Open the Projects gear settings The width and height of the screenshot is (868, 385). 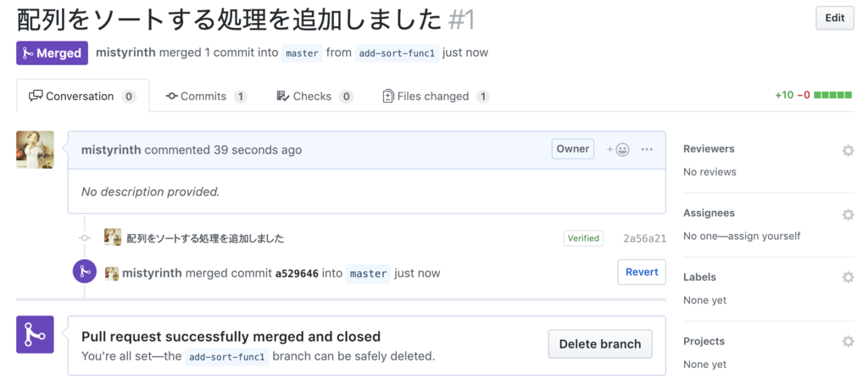(848, 341)
